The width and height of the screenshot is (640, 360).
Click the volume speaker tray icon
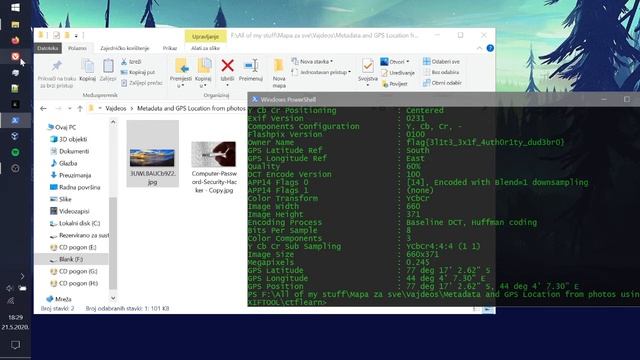coord(9,288)
